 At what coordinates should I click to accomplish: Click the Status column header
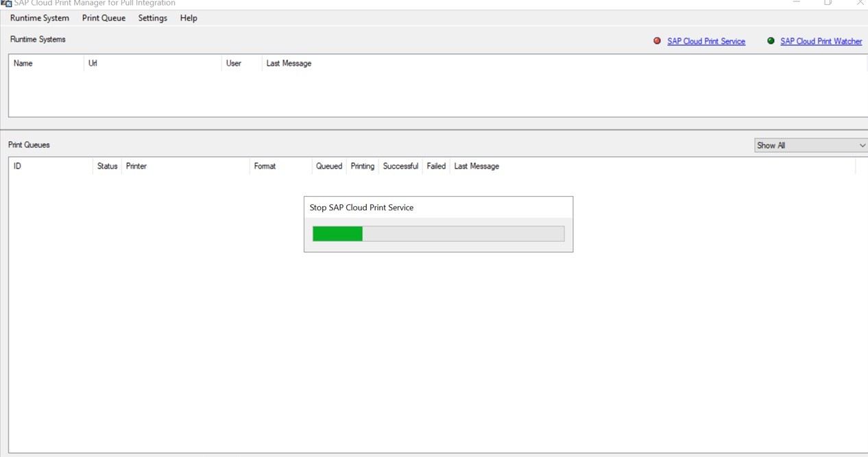107,166
